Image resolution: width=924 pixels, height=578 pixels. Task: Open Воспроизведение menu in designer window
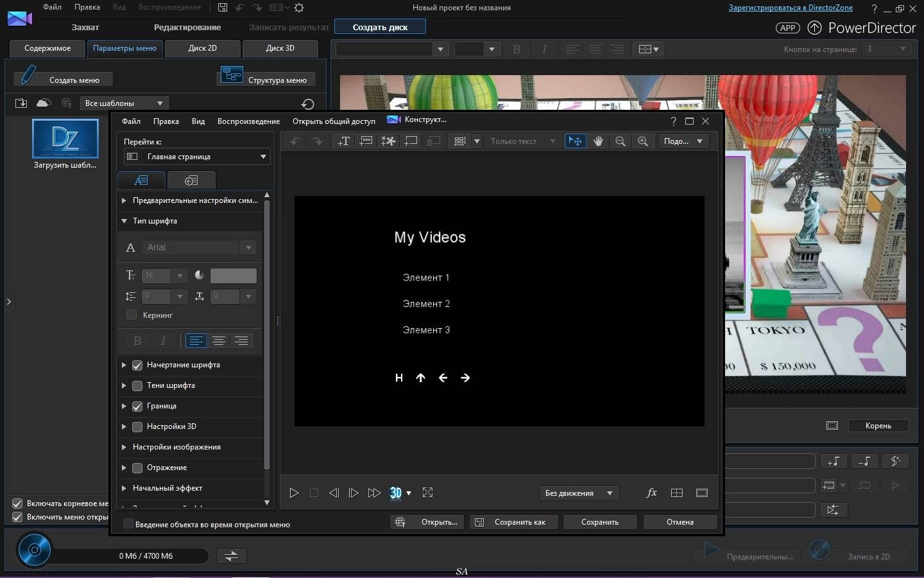coord(248,121)
